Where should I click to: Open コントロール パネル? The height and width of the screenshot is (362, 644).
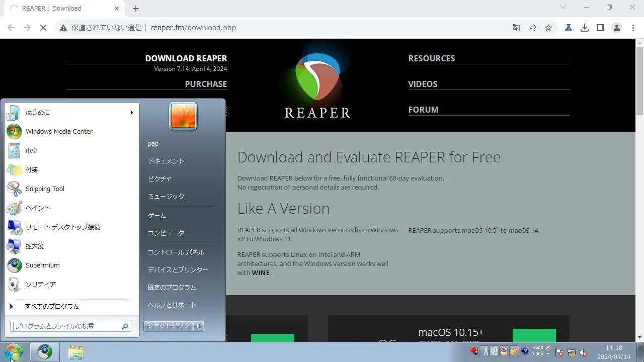click(176, 252)
